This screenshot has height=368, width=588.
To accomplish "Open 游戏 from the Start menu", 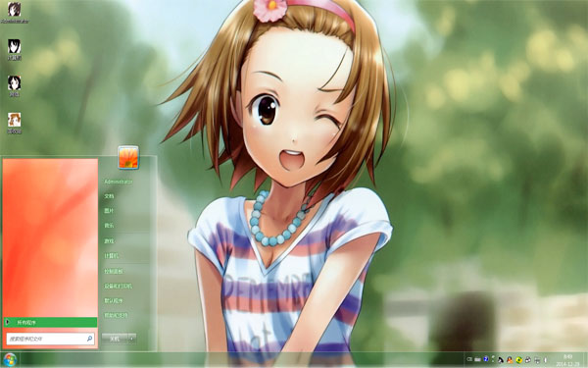I will pyautogui.click(x=109, y=240).
